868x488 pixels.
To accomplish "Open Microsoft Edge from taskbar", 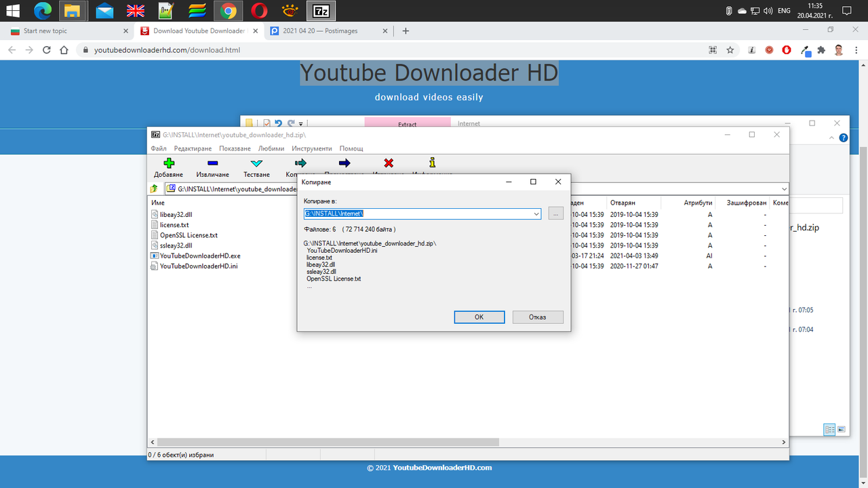I will [43, 11].
